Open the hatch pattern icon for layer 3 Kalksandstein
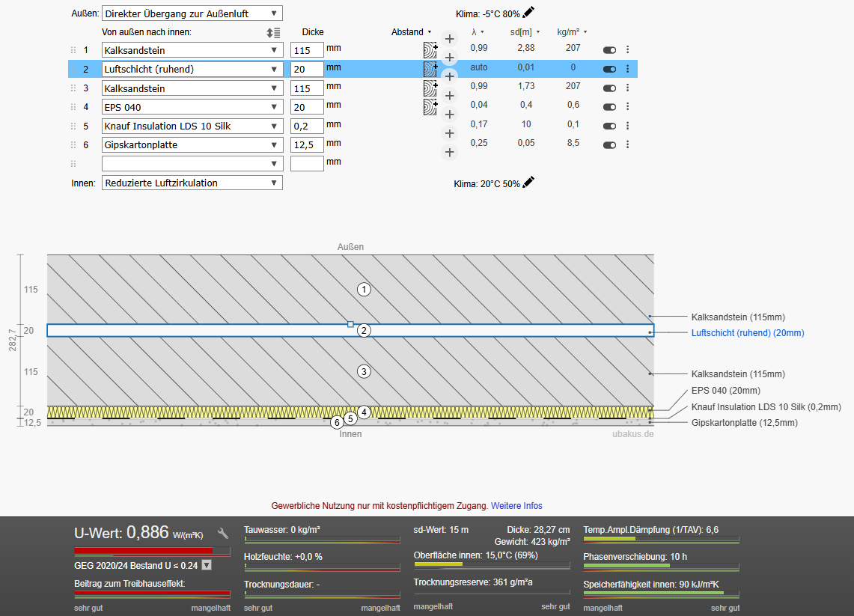This screenshot has height=616, width=854. click(430, 88)
